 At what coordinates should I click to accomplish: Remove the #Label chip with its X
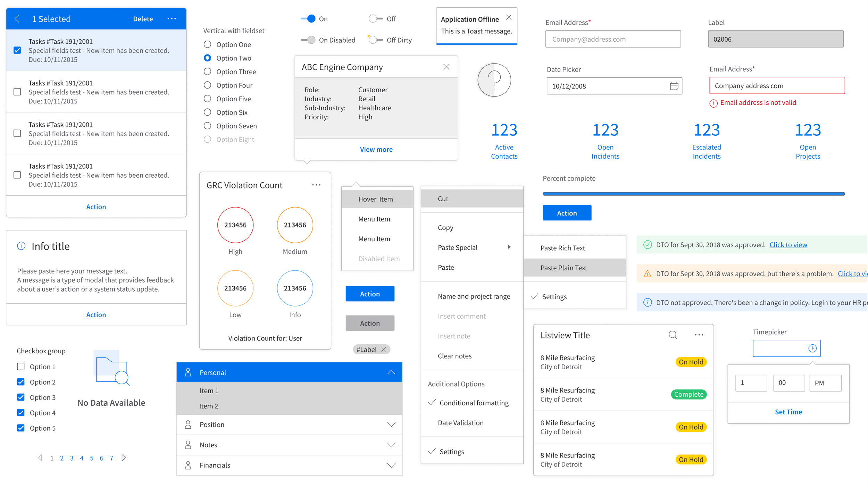(x=384, y=350)
